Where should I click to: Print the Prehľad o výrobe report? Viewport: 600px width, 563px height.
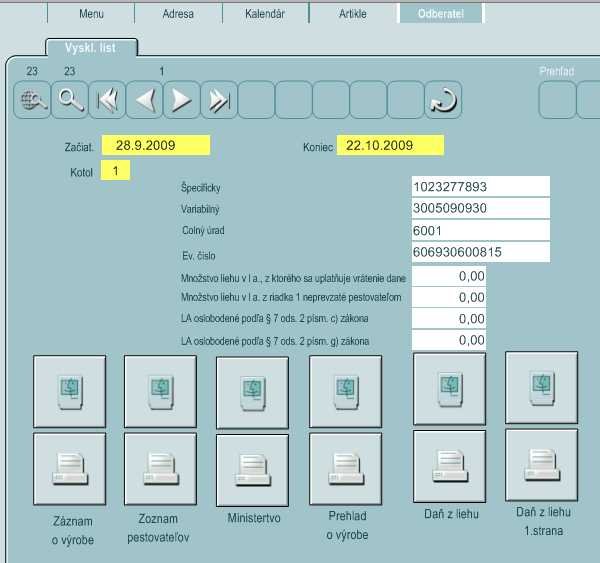point(346,469)
